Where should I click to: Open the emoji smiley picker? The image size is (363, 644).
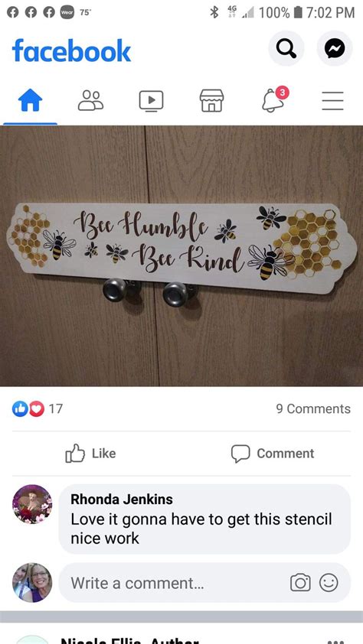329,583
